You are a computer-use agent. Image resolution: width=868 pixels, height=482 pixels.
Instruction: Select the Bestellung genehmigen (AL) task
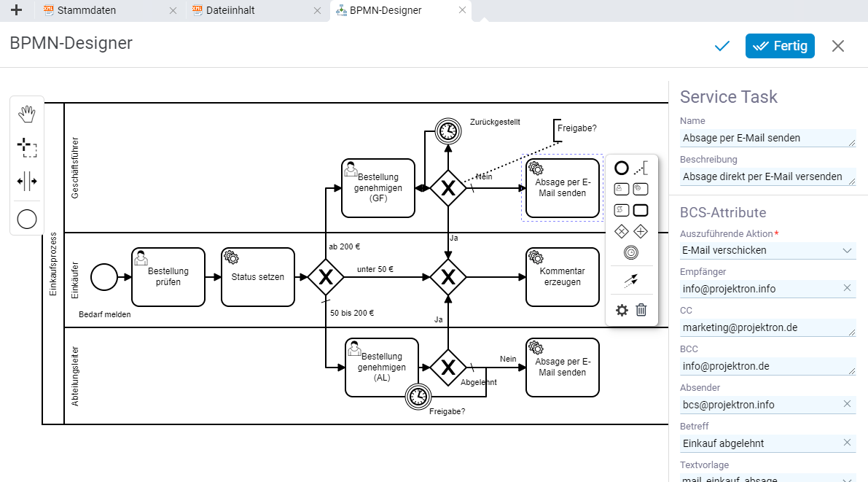tap(382, 368)
